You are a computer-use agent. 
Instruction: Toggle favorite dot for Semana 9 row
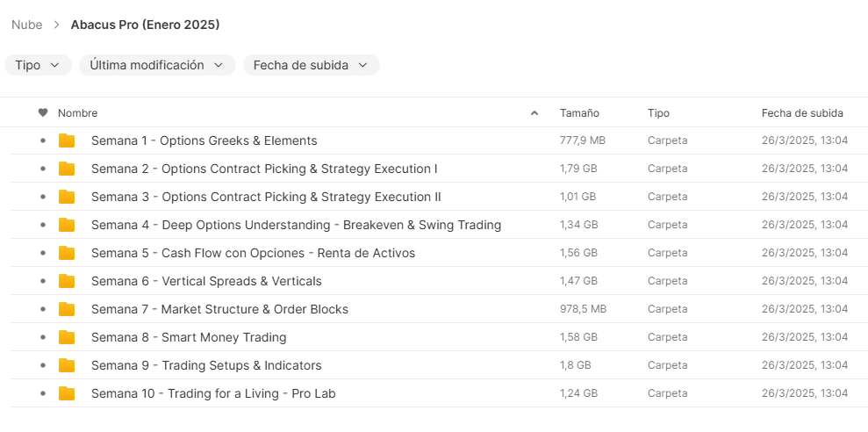point(42,365)
